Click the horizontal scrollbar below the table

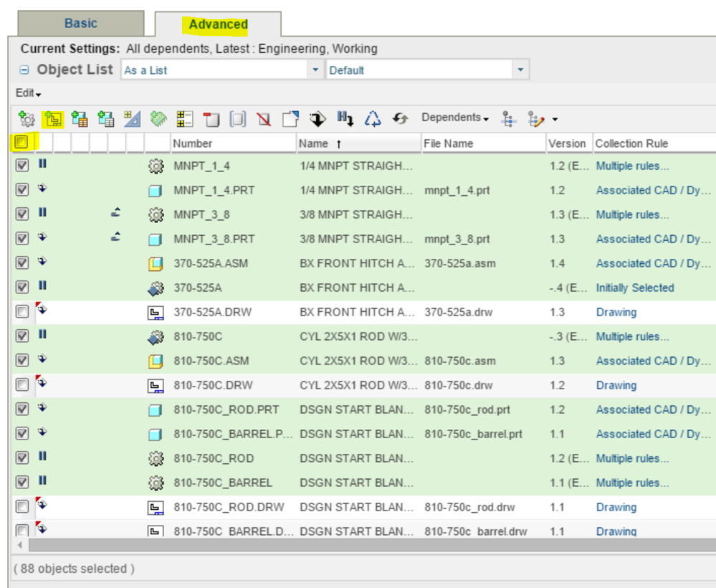358,546
